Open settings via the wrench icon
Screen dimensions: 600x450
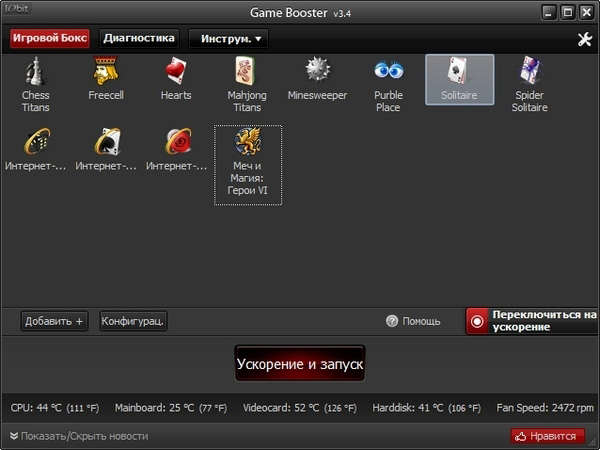[584, 39]
